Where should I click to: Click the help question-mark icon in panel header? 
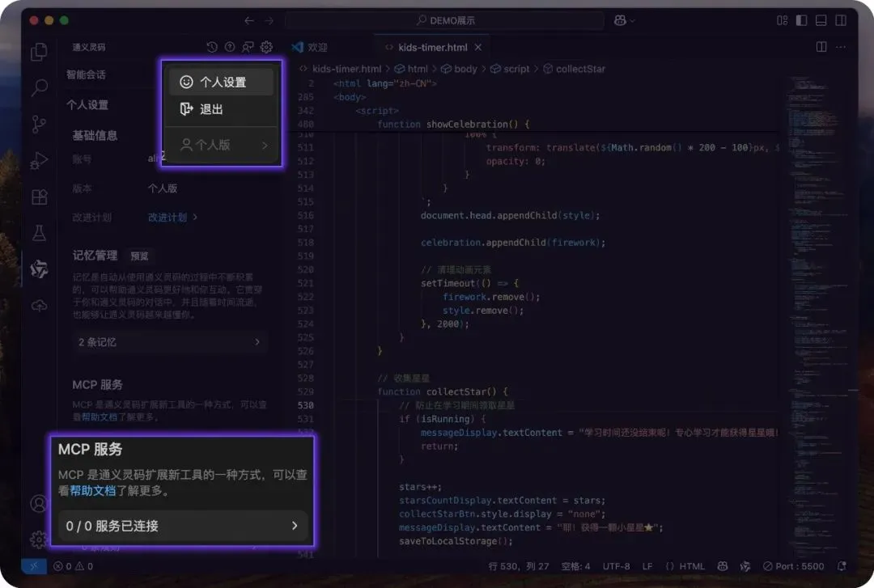[x=230, y=48]
